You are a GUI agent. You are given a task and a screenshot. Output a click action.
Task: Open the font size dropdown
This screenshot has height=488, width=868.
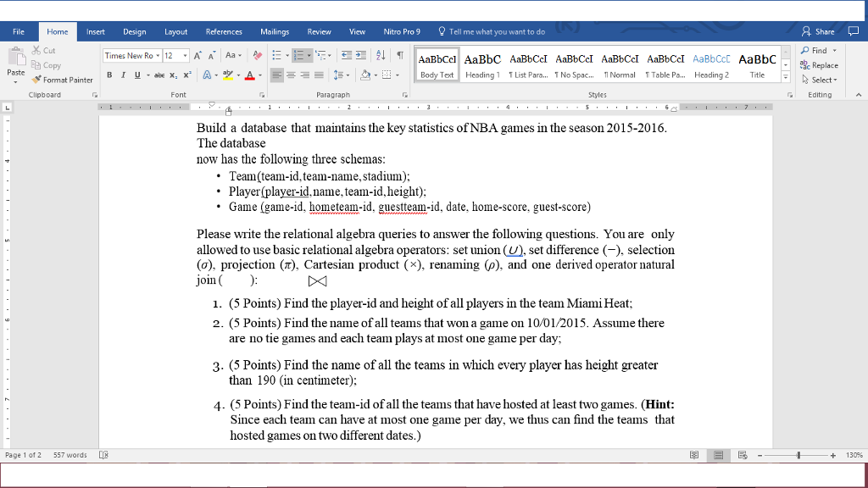pos(183,55)
